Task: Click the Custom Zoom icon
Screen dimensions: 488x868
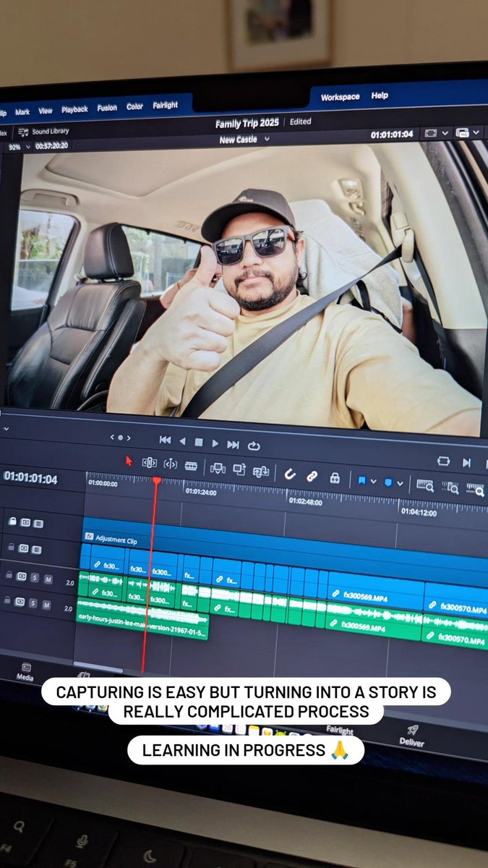Action: (475, 490)
